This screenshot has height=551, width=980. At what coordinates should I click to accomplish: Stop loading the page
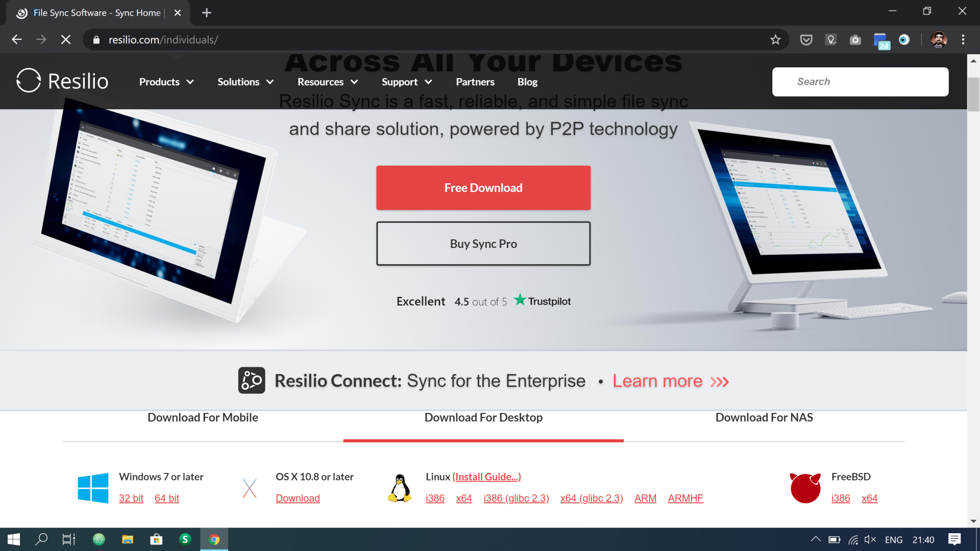pos(66,40)
